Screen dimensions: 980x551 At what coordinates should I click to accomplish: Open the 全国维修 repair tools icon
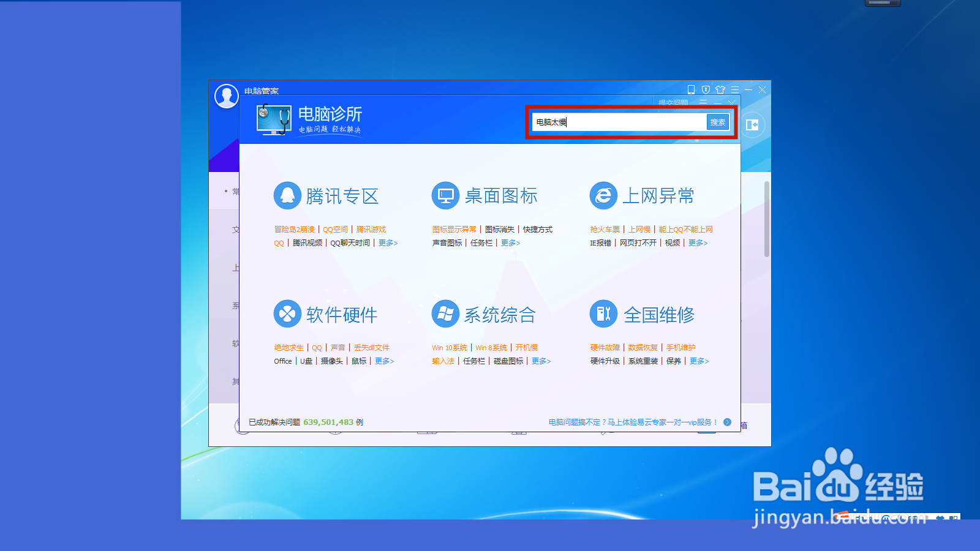[x=603, y=314]
